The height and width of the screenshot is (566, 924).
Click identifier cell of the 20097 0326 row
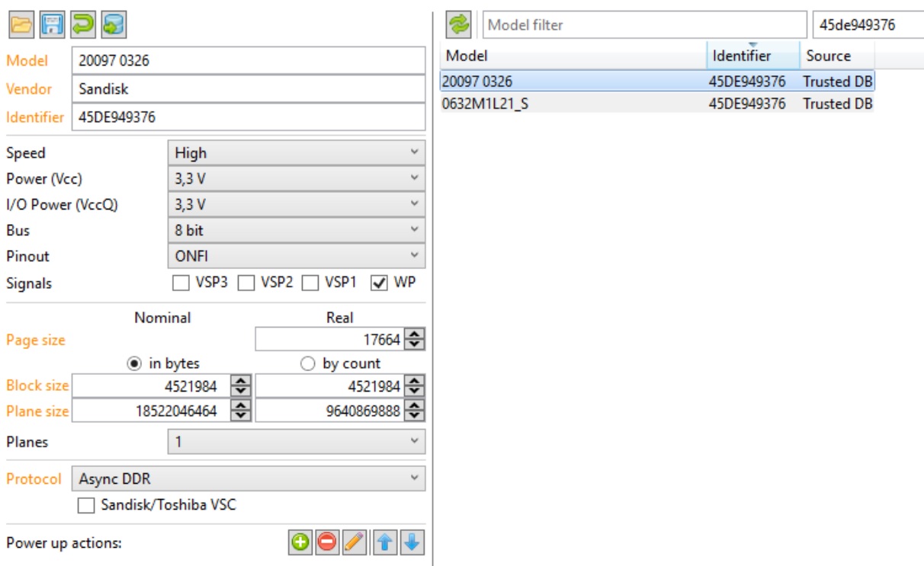(x=747, y=82)
